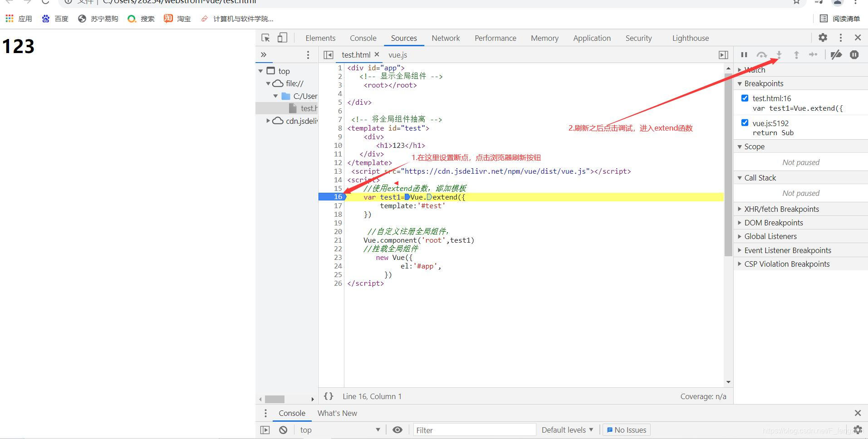Open the Default levels dropdown
The width and height of the screenshot is (868, 439).
click(x=567, y=430)
